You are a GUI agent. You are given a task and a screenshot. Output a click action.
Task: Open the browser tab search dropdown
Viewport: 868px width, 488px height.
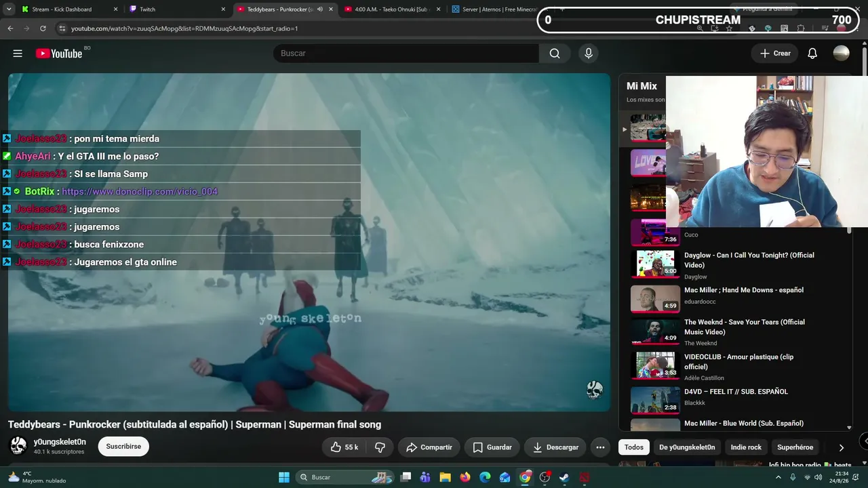click(x=9, y=9)
